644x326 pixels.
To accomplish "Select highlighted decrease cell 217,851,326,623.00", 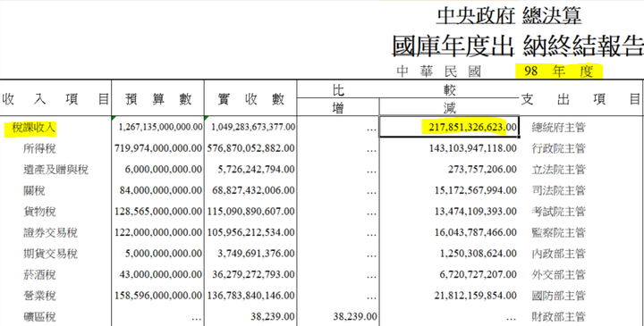I will point(472,127).
